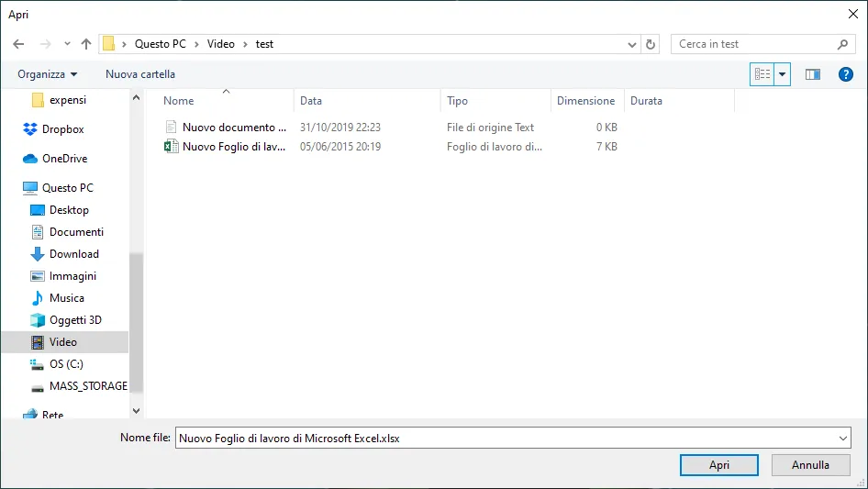This screenshot has width=868, height=489.
Task: Open the help question mark icon
Action: pyautogui.click(x=846, y=74)
